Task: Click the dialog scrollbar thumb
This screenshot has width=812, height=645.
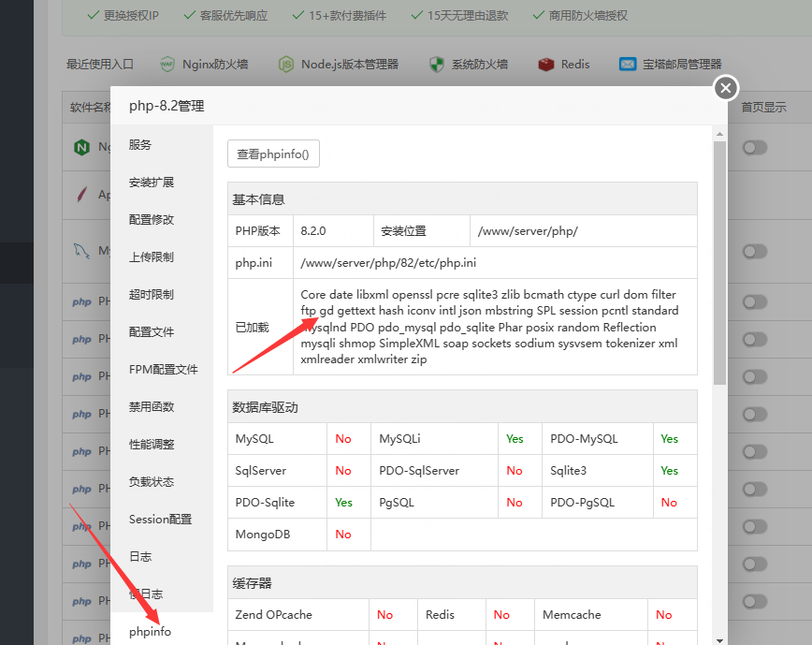Action: 719,263
